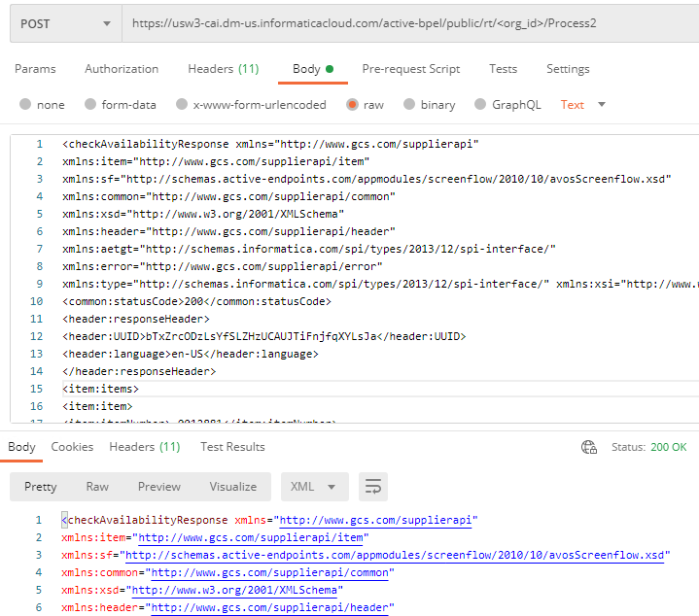Click request line with statusCode 200

[197, 301]
